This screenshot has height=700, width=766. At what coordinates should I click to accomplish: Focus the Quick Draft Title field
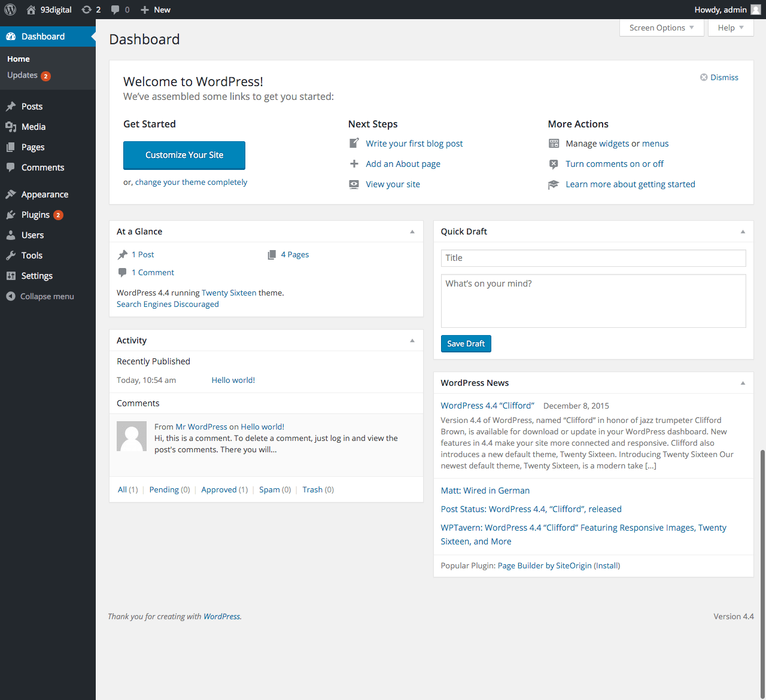tap(593, 258)
